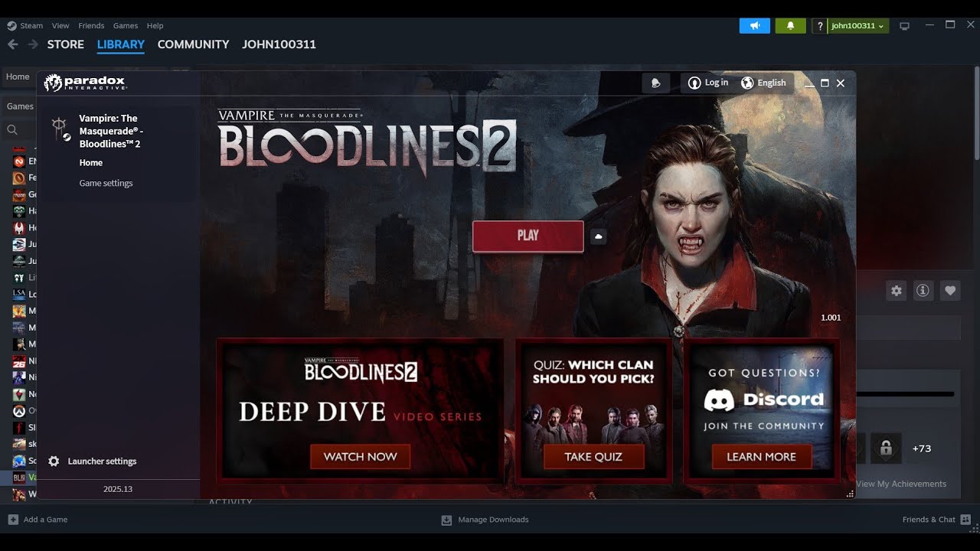Screen dimensions: 980x551
Task: Open the View menu
Action: pyautogui.click(x=60, y=26)
